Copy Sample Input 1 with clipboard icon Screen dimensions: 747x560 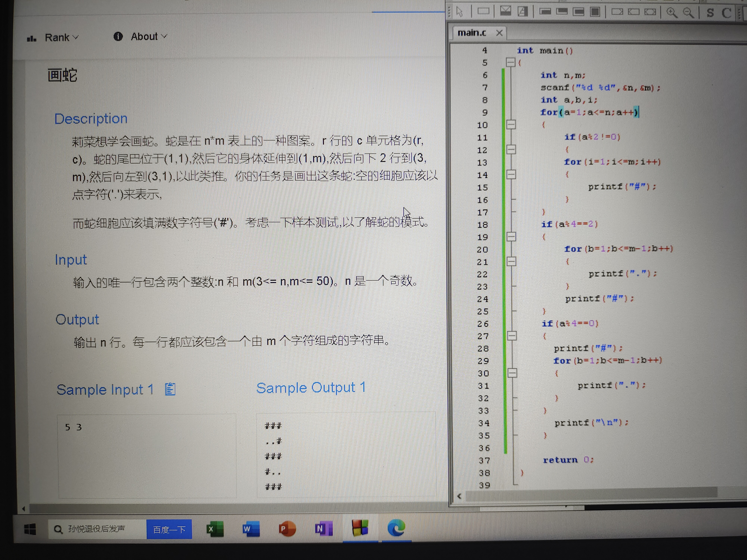170,389
